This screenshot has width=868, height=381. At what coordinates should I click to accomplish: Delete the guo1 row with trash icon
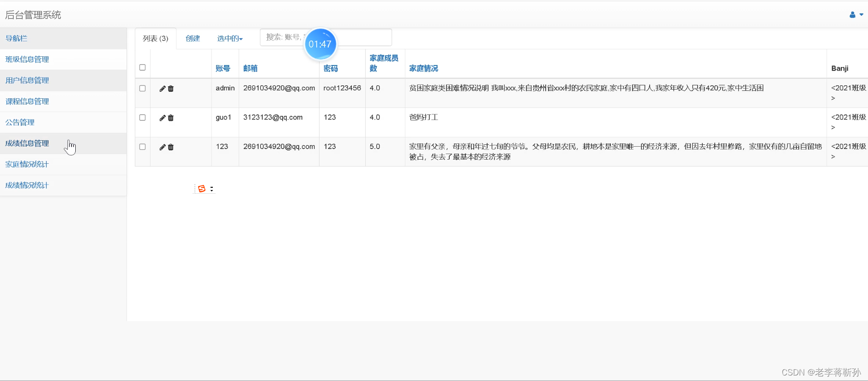pyautogui.click(x=171, y=118)
